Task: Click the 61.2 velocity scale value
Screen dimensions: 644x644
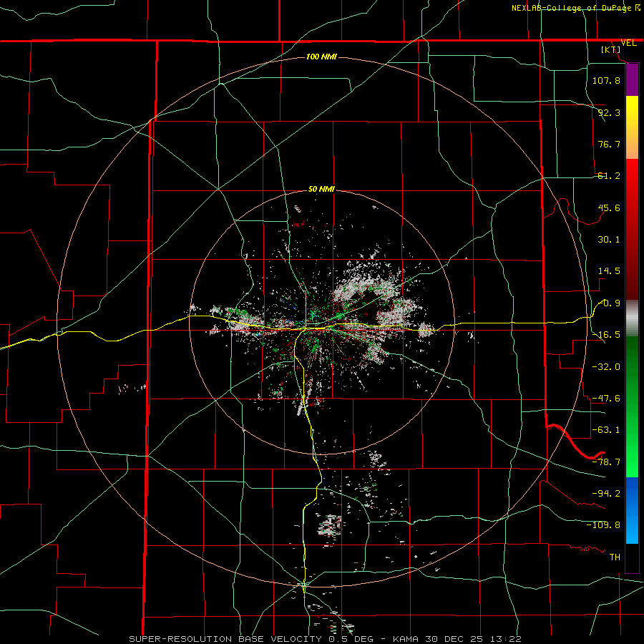Action: [609, 176]
